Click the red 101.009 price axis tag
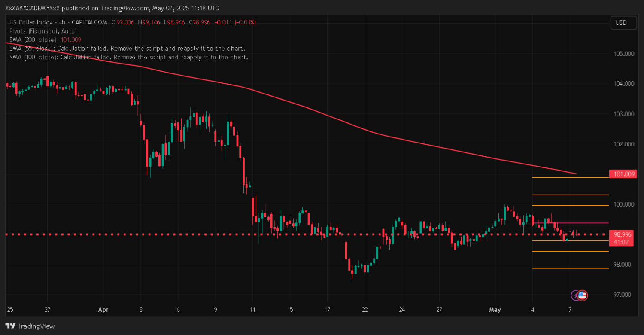The image size is (644, 335). point(623,174)
